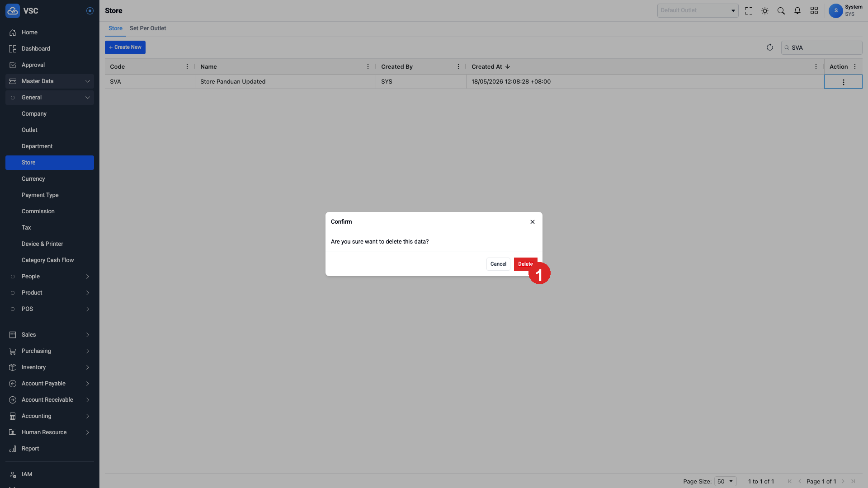Screen dimensions: 868x488
Task: Open the apps grid icon
Action: tap(814, 11)
